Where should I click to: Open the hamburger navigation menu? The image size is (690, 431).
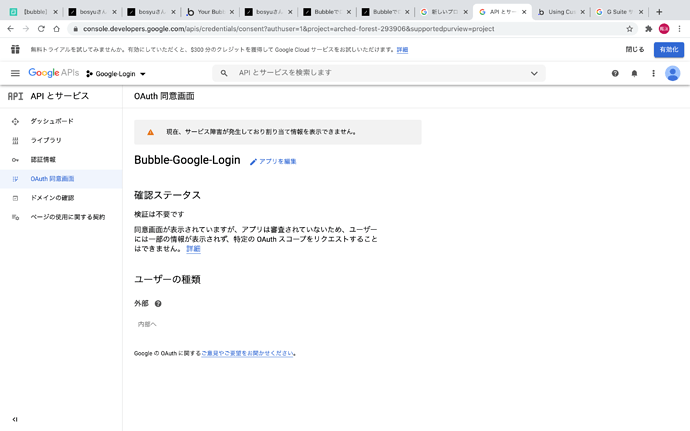[15, 73]
